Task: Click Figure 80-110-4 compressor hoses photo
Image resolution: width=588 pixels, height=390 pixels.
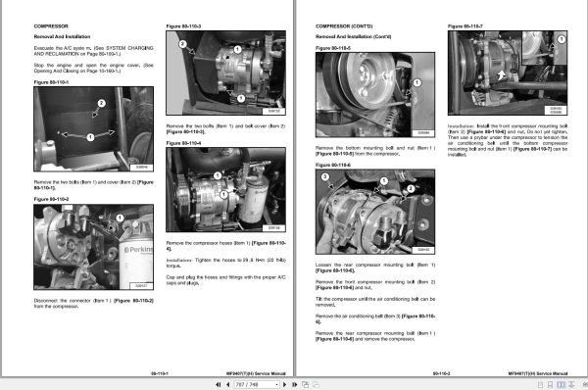Action: pos(225,190)
